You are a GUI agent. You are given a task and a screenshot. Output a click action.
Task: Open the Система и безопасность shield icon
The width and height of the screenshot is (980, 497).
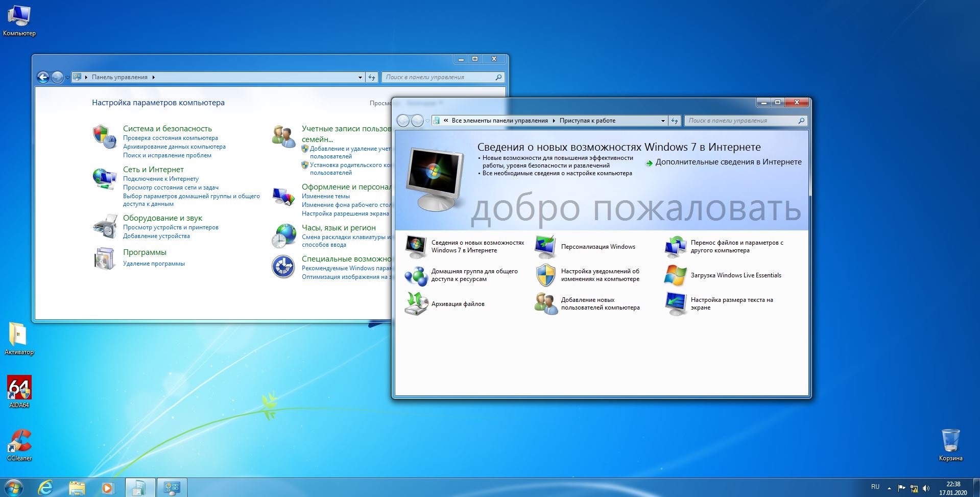coord(104,136)
